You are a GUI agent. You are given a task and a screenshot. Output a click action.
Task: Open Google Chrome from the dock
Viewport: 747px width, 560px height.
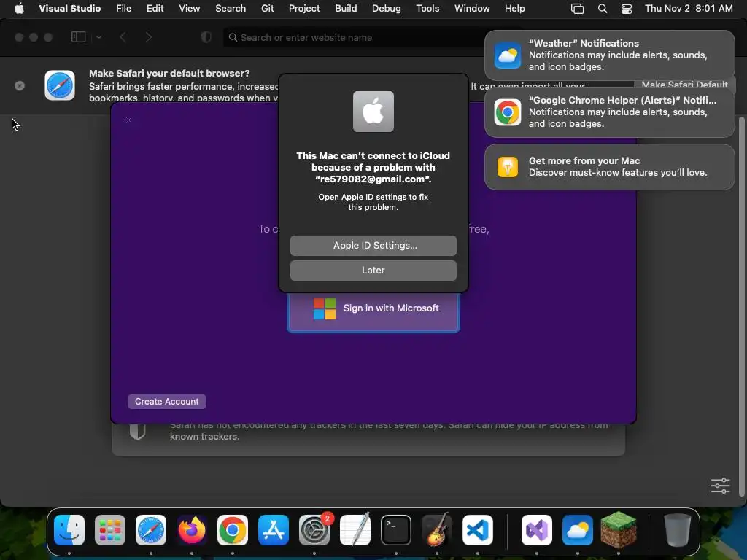233,529
